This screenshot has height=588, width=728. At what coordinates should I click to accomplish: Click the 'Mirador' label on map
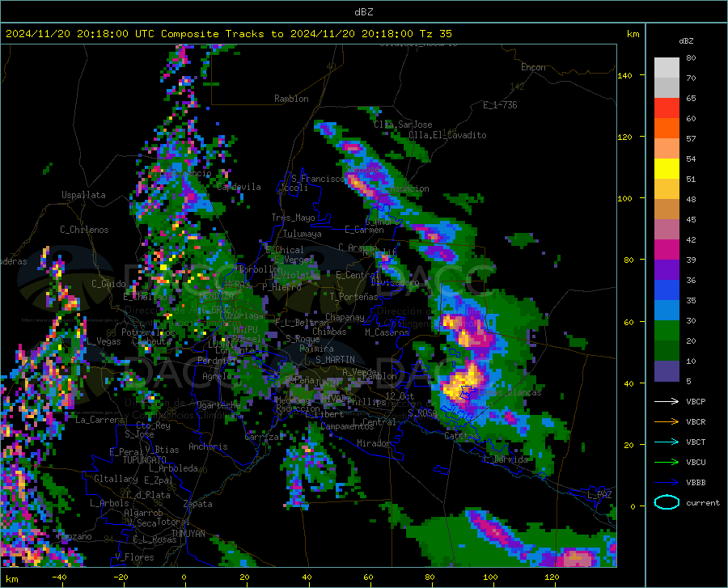click(x=374, y=443)
